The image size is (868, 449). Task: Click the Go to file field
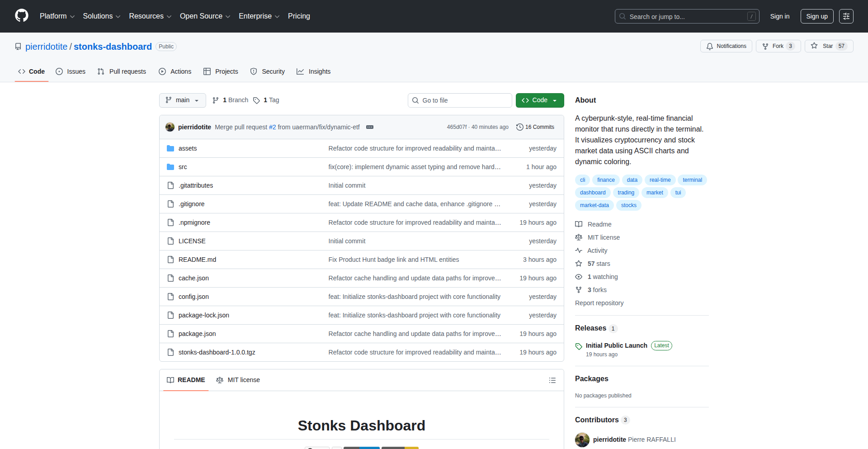(x=460, y=100)
